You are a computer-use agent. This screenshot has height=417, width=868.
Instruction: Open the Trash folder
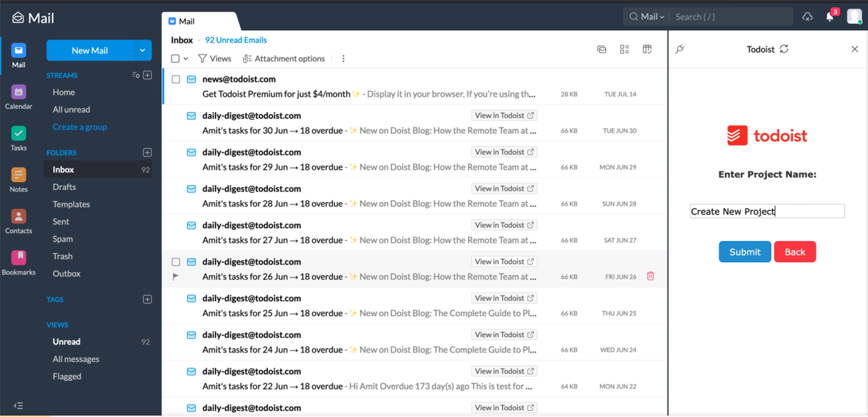click(x=62, y=256)
